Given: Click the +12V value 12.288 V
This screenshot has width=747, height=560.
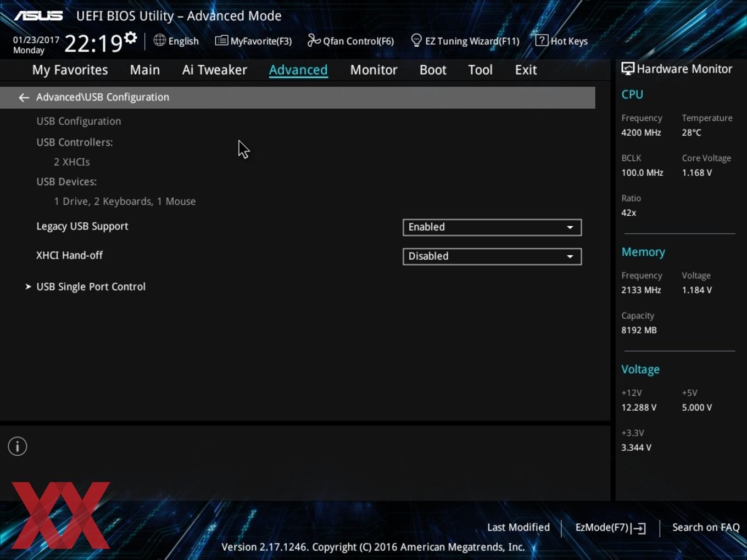Looking at the screenshot, I should (639, 407).
